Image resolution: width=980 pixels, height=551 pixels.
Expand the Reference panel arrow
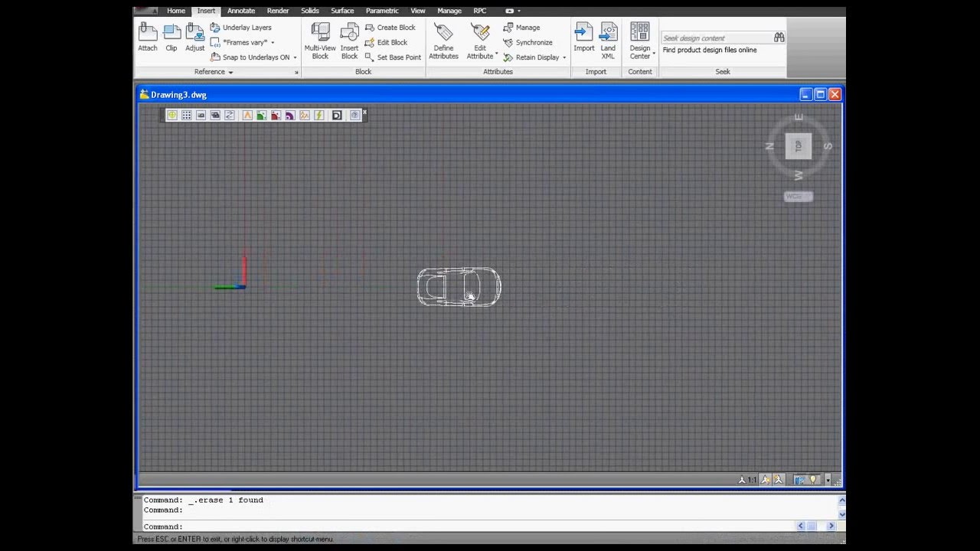pos(230,73)
